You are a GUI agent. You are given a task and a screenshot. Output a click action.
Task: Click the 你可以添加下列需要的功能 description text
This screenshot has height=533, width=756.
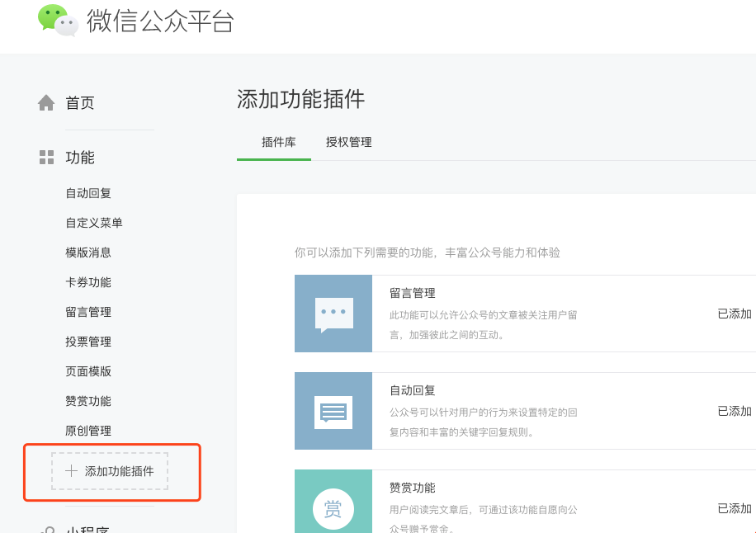(x=428, y=252)
